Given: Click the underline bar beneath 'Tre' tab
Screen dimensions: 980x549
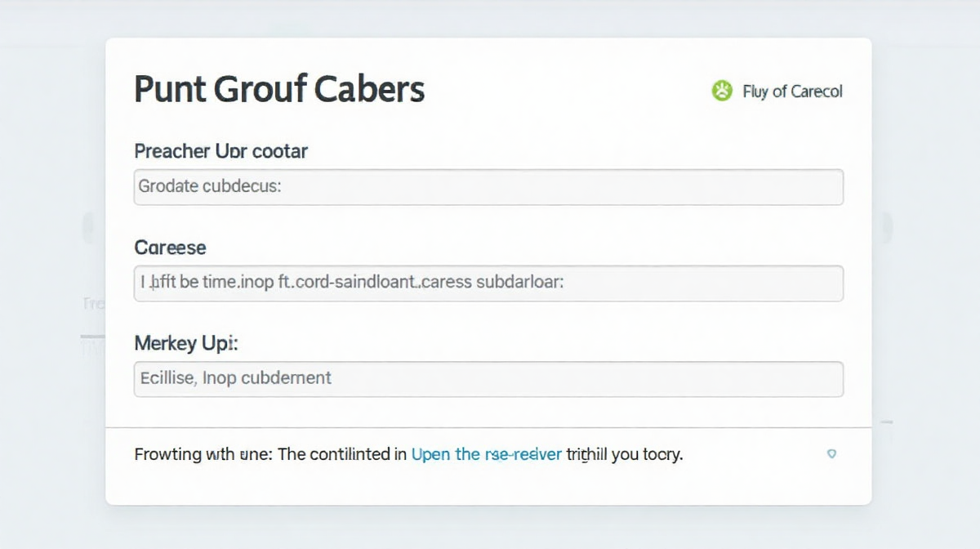Looking at the screenshot, I should tap(92, 337).
